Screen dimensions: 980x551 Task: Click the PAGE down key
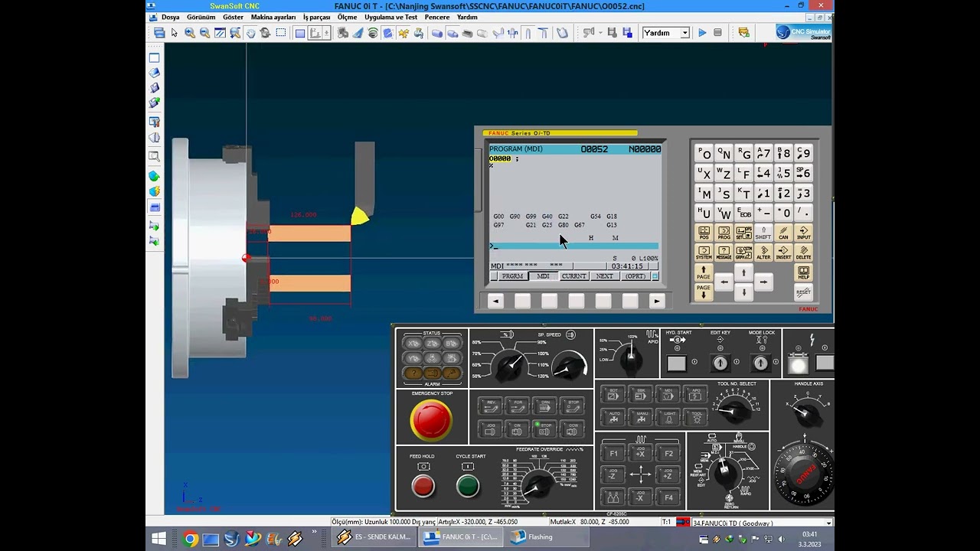click(704, 292)
